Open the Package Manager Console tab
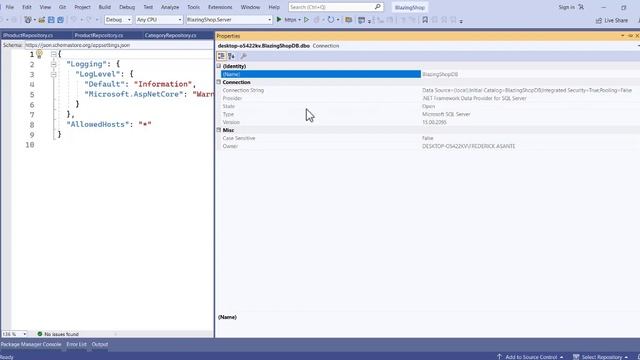 (31, 344)
